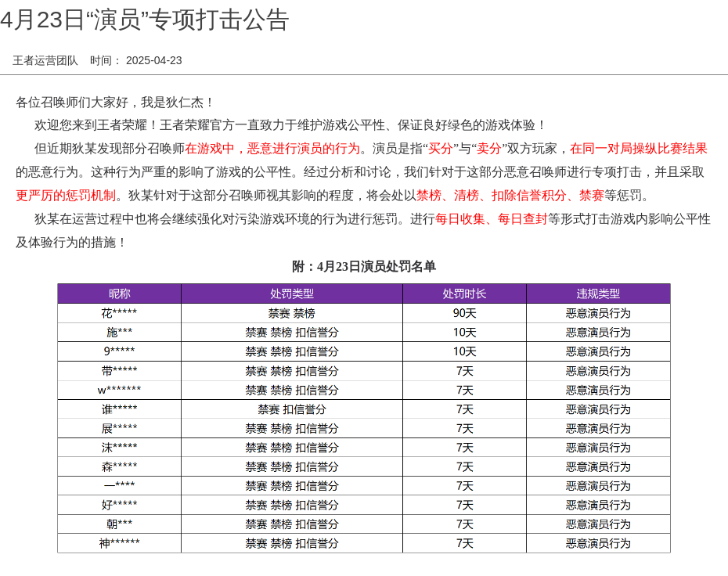Click the red word 卖分
This screenshot has height=576, width=728.
click(489, 149)
